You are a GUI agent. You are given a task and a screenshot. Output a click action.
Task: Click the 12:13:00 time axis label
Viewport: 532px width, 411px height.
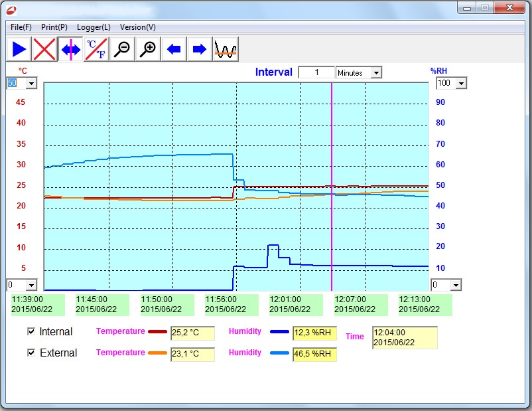click(x=425, y=305)
